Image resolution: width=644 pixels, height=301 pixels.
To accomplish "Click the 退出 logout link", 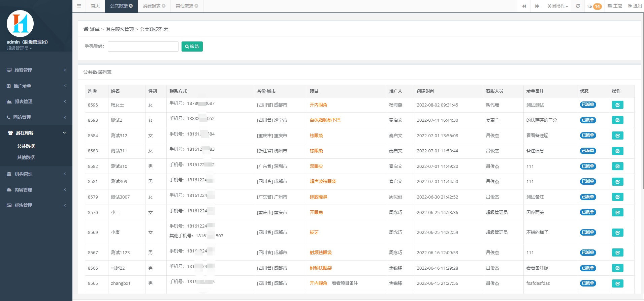I will [x=635, y=6].
